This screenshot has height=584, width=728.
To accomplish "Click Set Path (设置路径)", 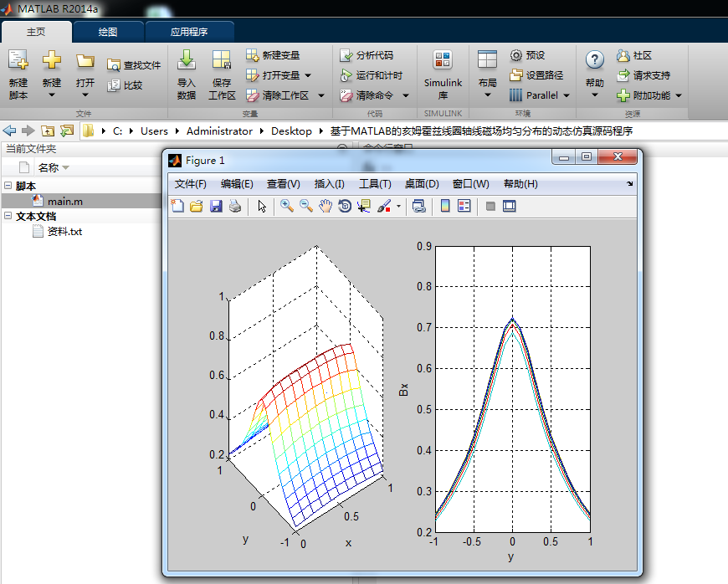I will click(536, 75).
